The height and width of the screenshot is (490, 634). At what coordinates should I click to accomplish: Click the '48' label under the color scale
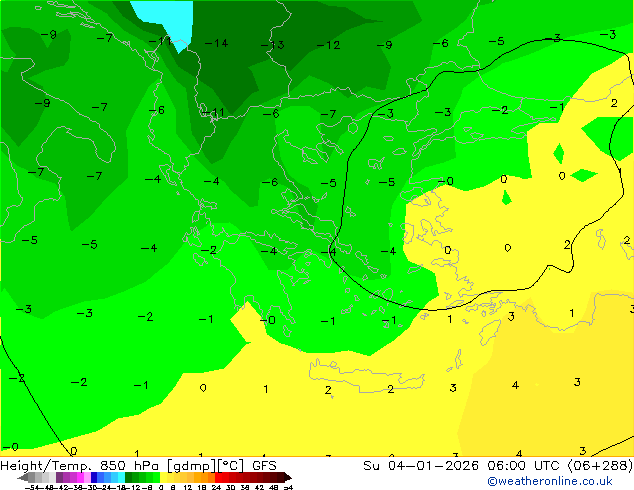(x=273, y=488)
